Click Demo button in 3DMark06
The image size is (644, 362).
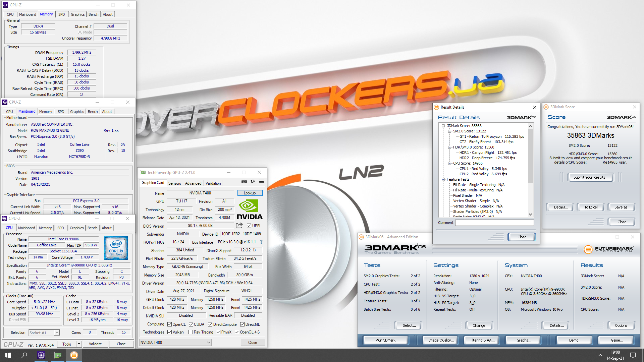(575, 340)
